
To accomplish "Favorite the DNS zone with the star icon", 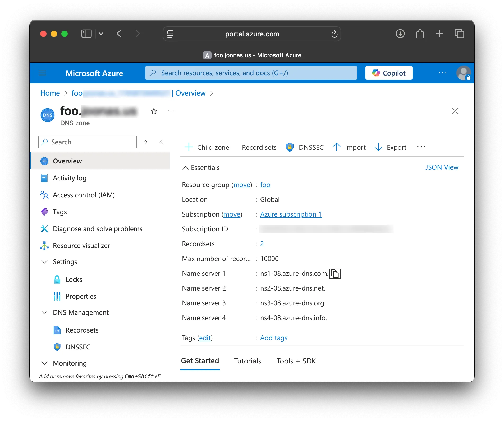I will pos(154,111).
